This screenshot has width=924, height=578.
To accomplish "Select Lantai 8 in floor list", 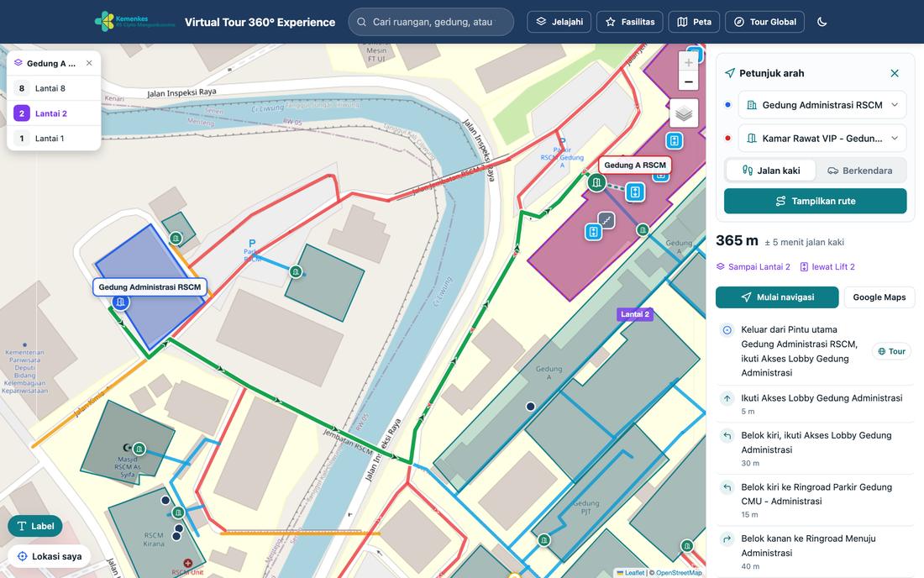I will pyautogui.click(x=54, y=88).
